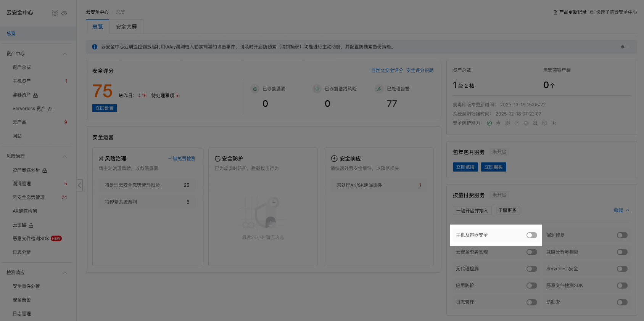Image resolution: width=644 pixels, height=321 pixels.
Task: Click the crosshair-target protection capability icon
Action: tap(526, 123)
